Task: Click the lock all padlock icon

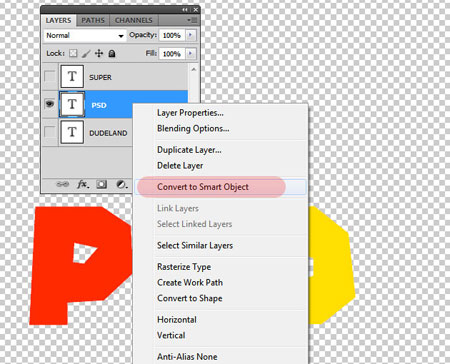Action: coord(112,53)
